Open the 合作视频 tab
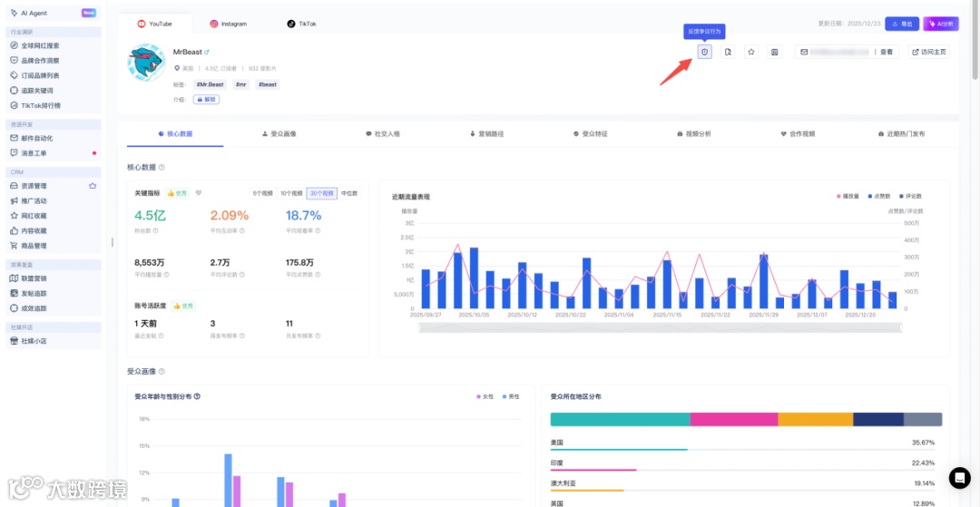980x507 pixels. (798, 133)
